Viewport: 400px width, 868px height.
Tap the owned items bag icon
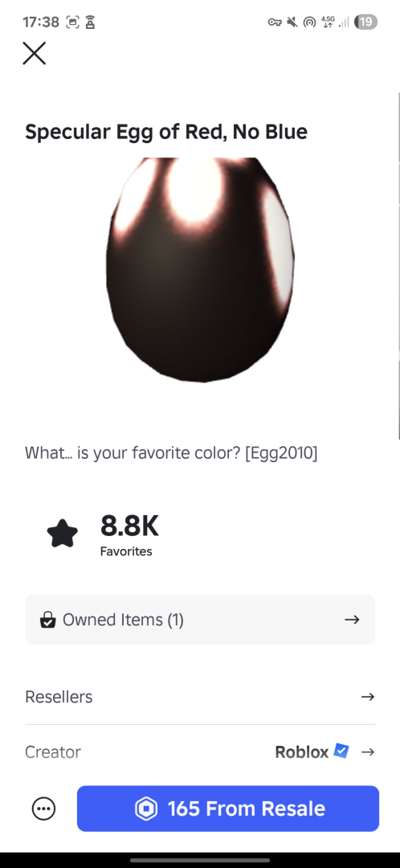[x=48, y=620]
